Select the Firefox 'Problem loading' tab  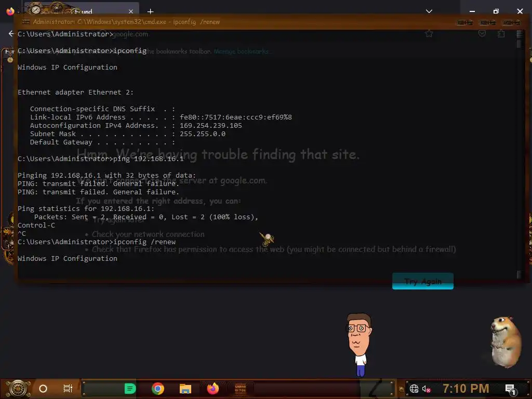[x=82, y=11]
